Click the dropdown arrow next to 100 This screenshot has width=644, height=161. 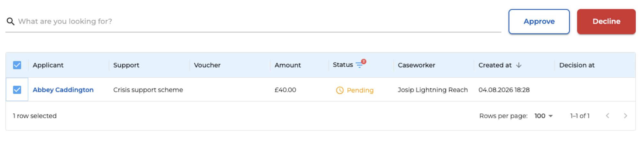click(550, 116)
